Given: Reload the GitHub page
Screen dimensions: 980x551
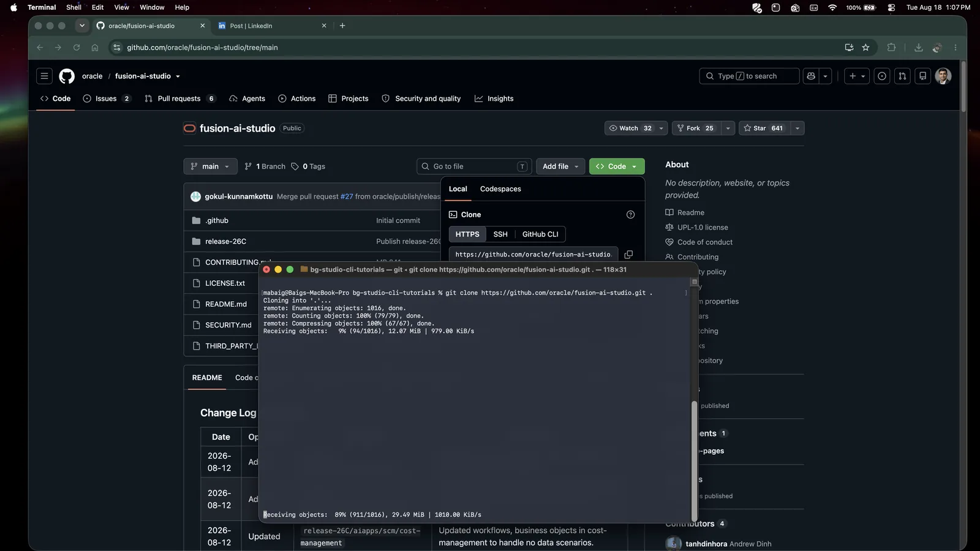Looking at the screenshot, I should click(x=77, y=47).
